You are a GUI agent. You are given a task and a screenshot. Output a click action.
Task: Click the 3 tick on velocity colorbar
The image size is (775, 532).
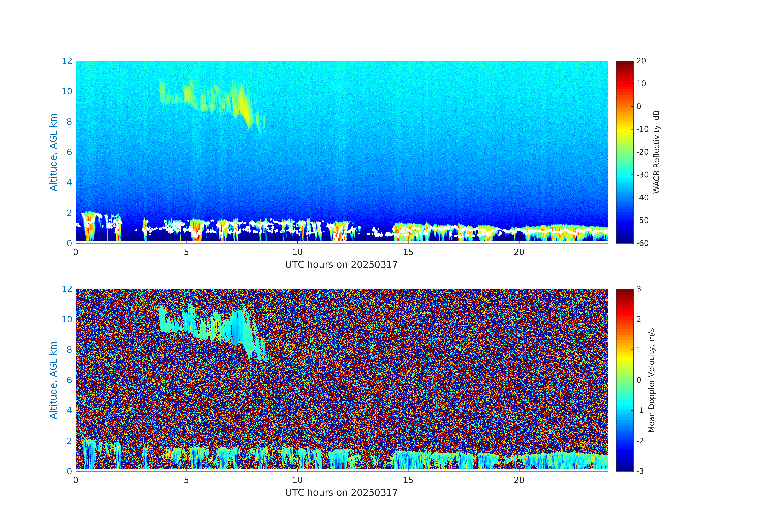click(639, 289)
